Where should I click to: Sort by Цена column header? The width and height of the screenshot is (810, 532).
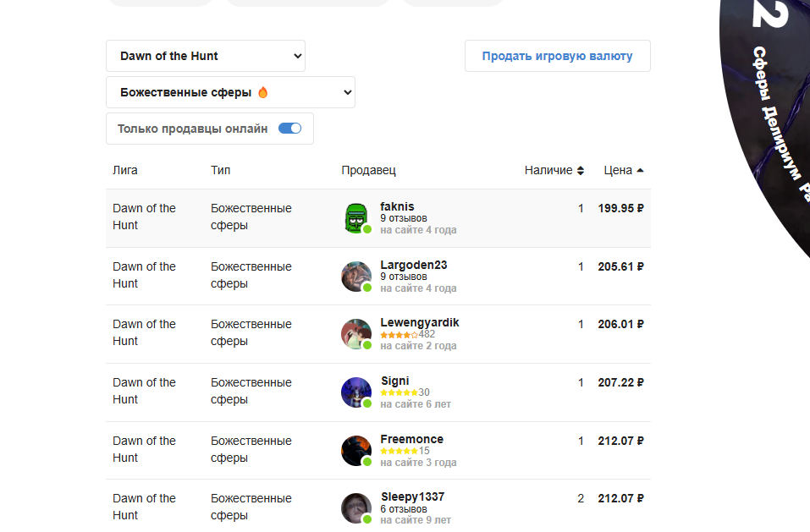click(624, 170)
